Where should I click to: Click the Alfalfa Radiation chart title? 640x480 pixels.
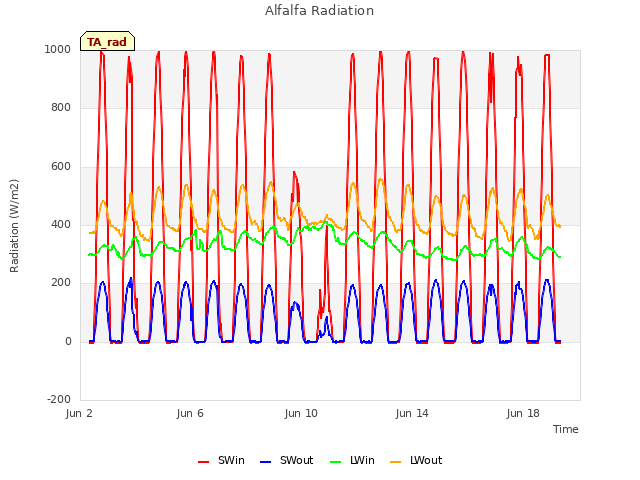pos(319,11)
